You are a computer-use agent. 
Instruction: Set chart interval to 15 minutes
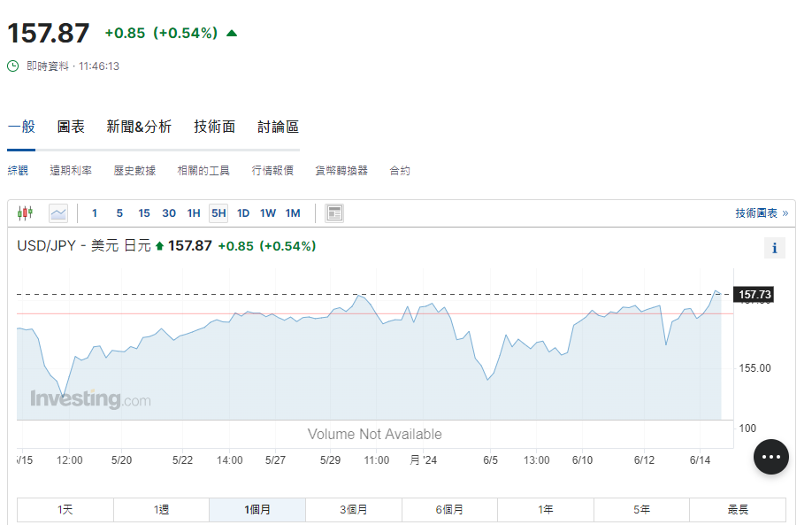point(143,212)
